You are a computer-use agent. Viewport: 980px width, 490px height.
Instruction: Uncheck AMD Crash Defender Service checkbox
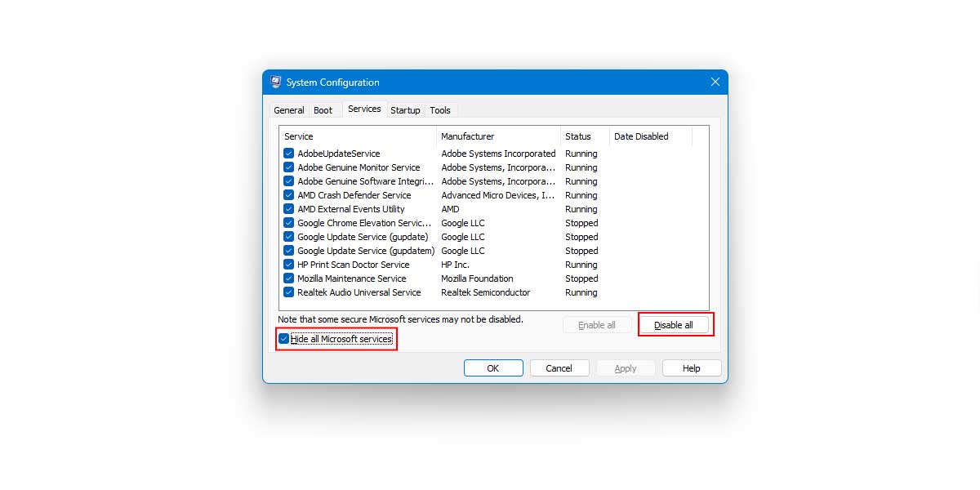pos(288,195)
